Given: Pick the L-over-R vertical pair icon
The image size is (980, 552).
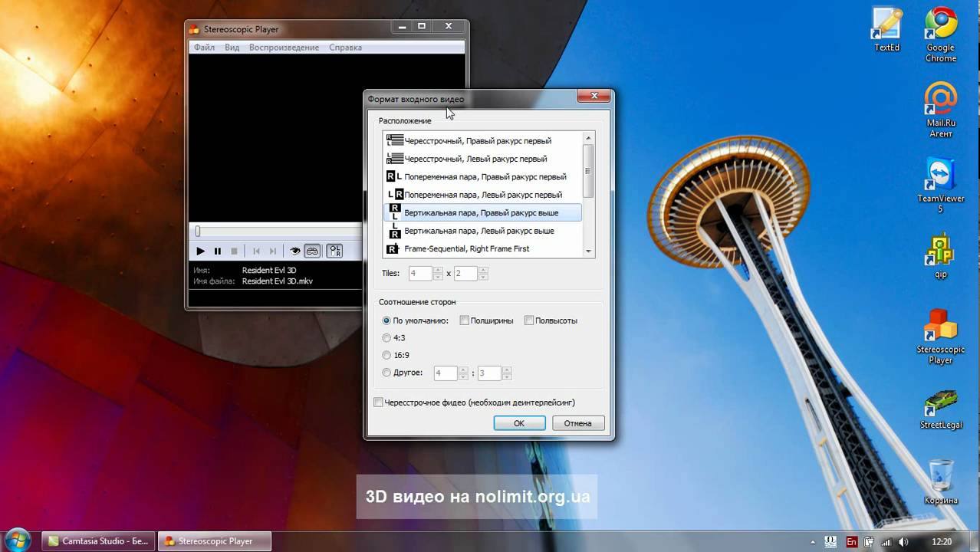Looking at the screenshot, I should click(395, 231).
